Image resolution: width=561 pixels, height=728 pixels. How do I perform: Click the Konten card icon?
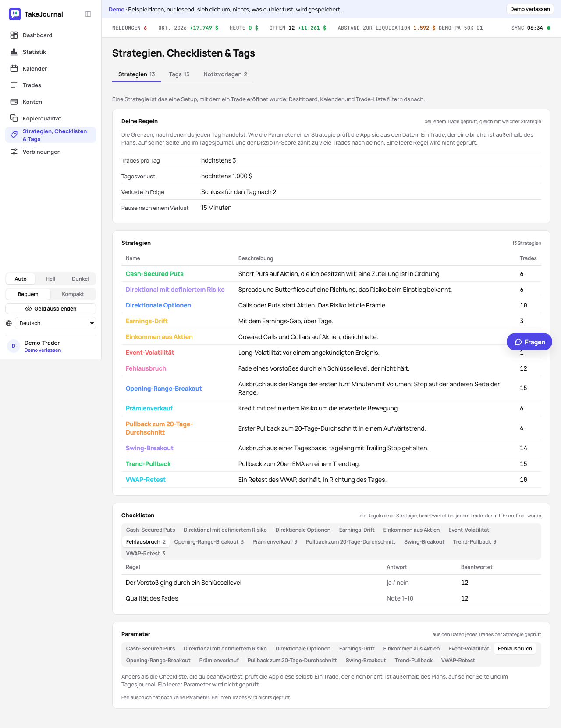click(x=14, y=102)
